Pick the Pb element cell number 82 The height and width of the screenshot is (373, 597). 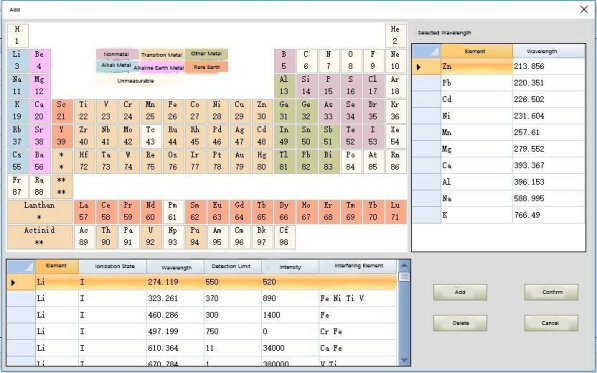click(x=306, y=161)
